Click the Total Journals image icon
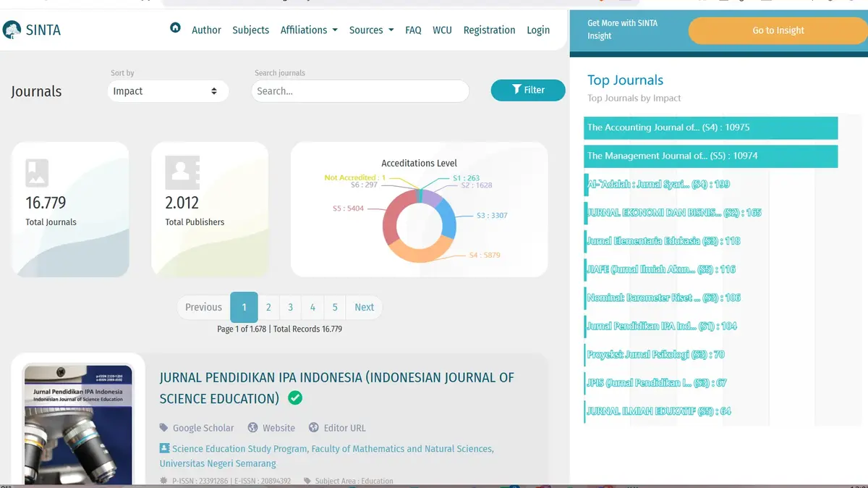This screenshot has height=488, width=868. click(37, 173)
